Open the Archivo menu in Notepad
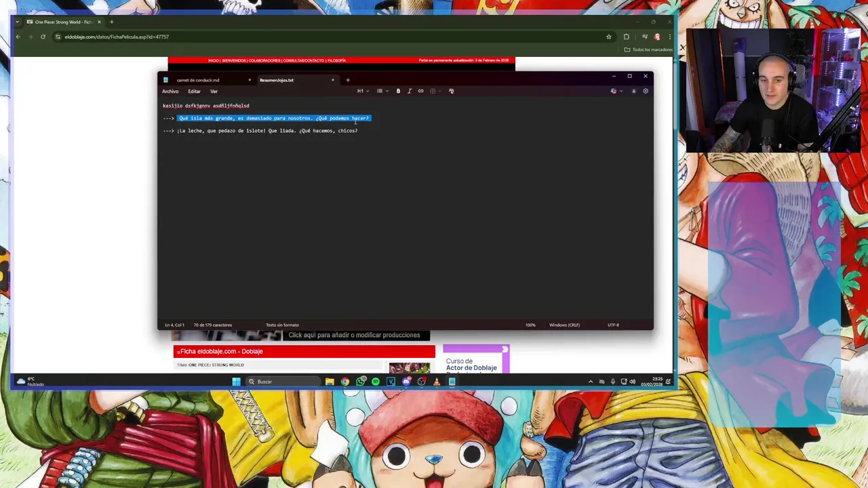The image size is (868, 488). click(x=170, y=91)
